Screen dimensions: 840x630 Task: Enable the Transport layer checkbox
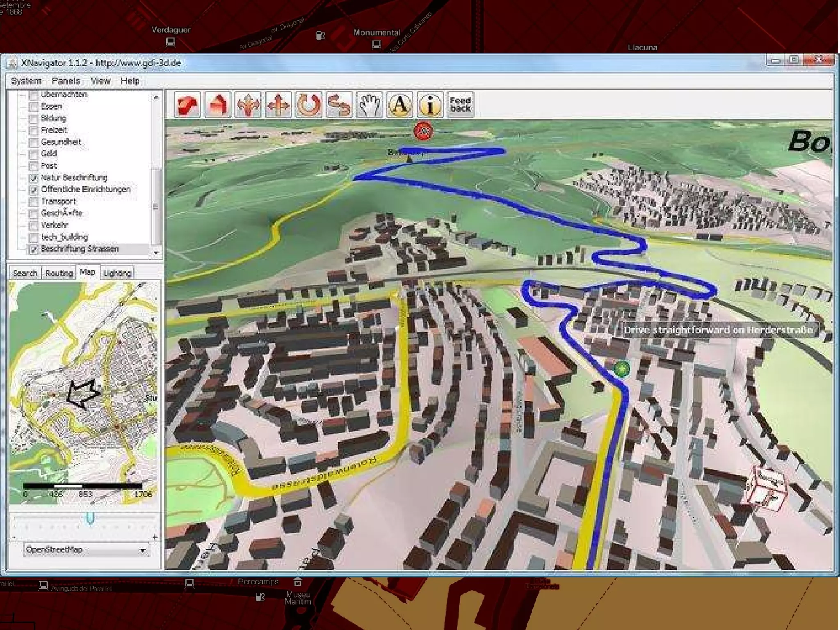coord(34,202)
